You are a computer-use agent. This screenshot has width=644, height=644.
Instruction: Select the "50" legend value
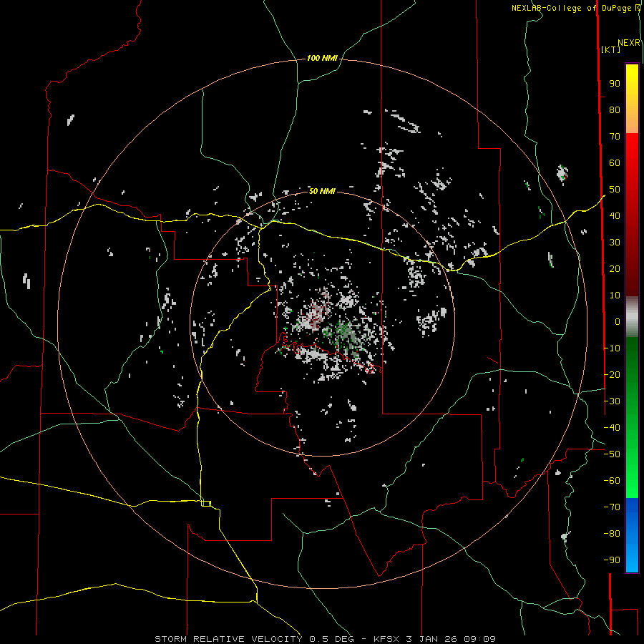(615, 190)
